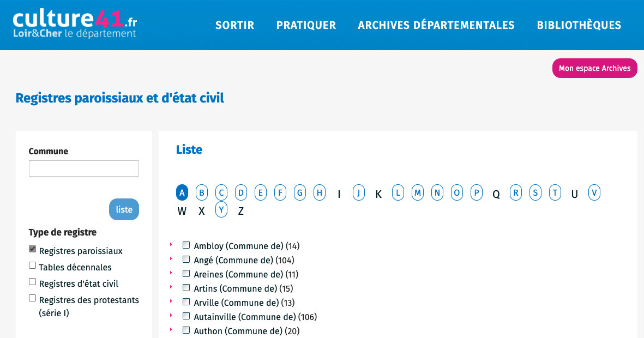Select letter A in alphabet index

(182, 192)
